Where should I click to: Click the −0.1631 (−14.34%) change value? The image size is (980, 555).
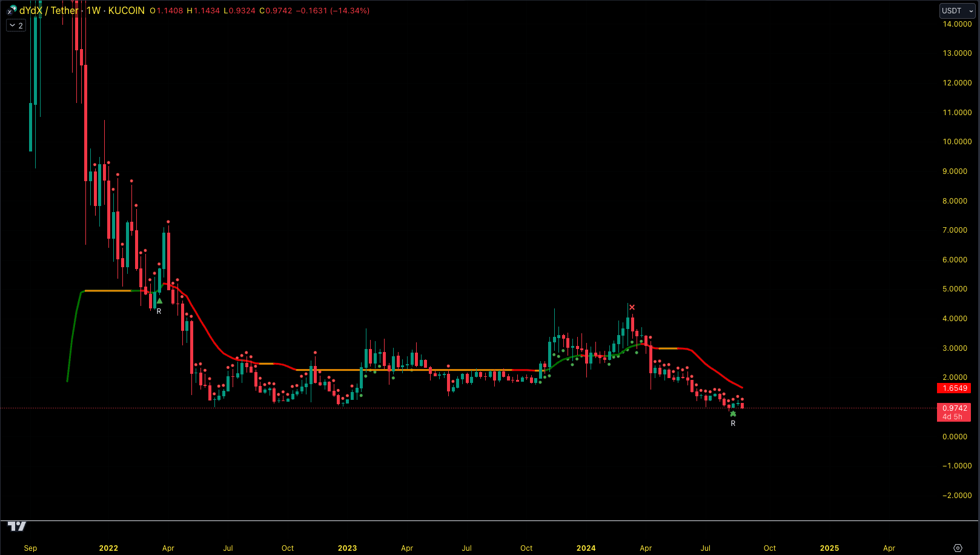click(x=333, y=10)
